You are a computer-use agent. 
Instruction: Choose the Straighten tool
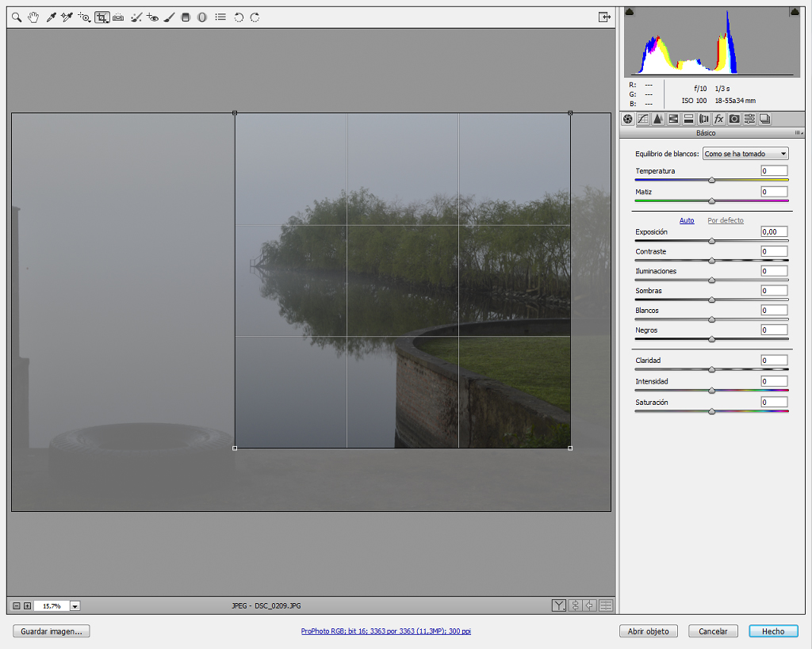click(118, 17)
